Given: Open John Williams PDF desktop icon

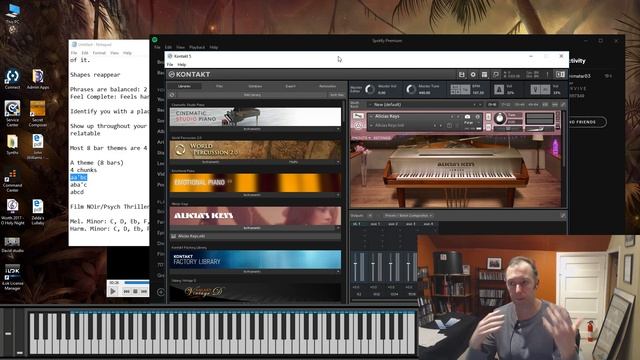Looking at the screenshot, I should [38, 147].
